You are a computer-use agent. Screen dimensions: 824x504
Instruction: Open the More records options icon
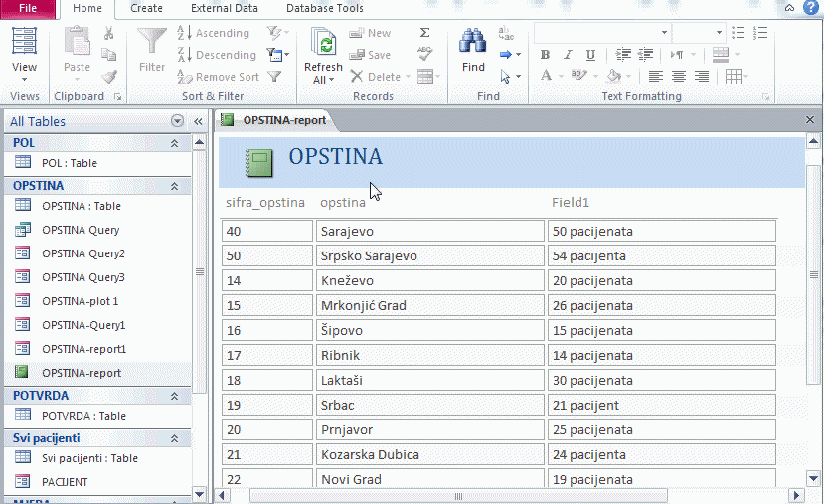click(428, 77)
